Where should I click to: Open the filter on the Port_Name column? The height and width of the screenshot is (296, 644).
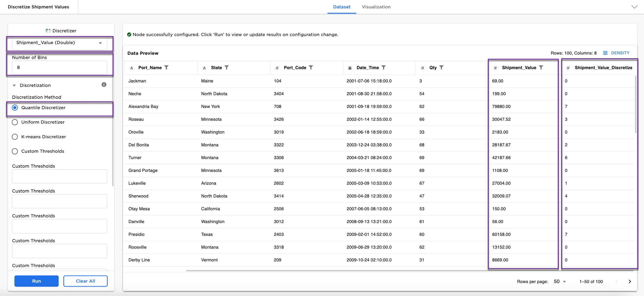point(167,67)
